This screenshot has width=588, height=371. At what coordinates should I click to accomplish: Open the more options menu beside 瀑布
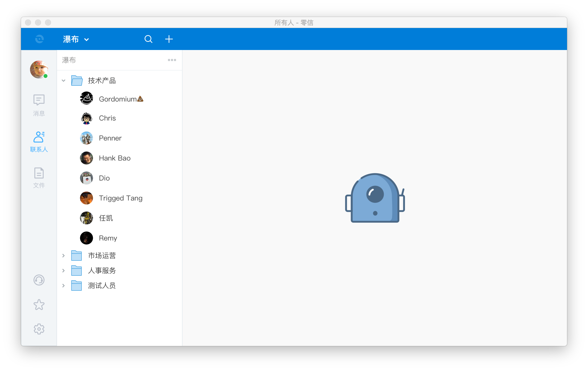click(172, 60)
